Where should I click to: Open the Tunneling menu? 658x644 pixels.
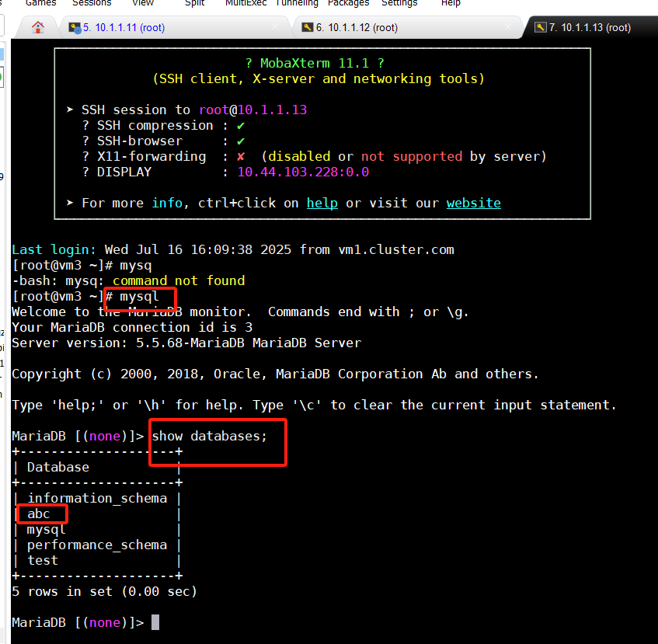coord(297,3)
